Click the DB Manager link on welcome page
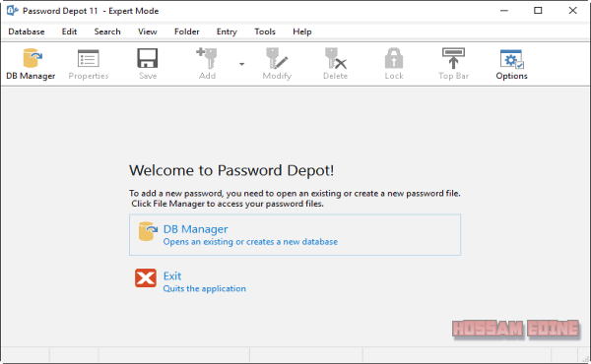This screenshot has height=364, width=591. click(x=195, y=229)
